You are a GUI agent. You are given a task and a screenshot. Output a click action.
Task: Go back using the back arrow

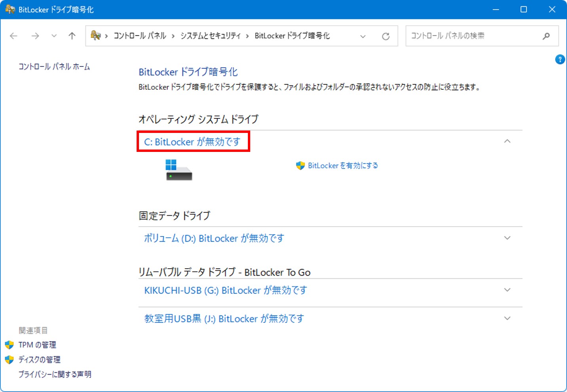14,36
